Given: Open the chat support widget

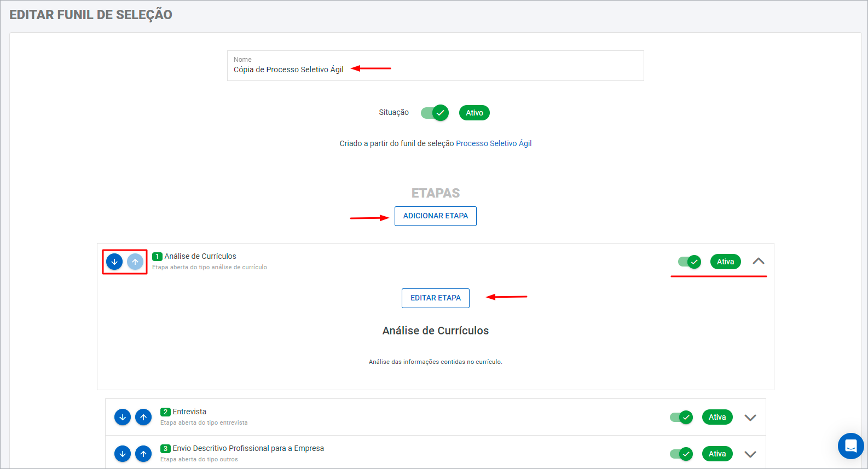Looking at the screenshot, I should click(850, 446).
